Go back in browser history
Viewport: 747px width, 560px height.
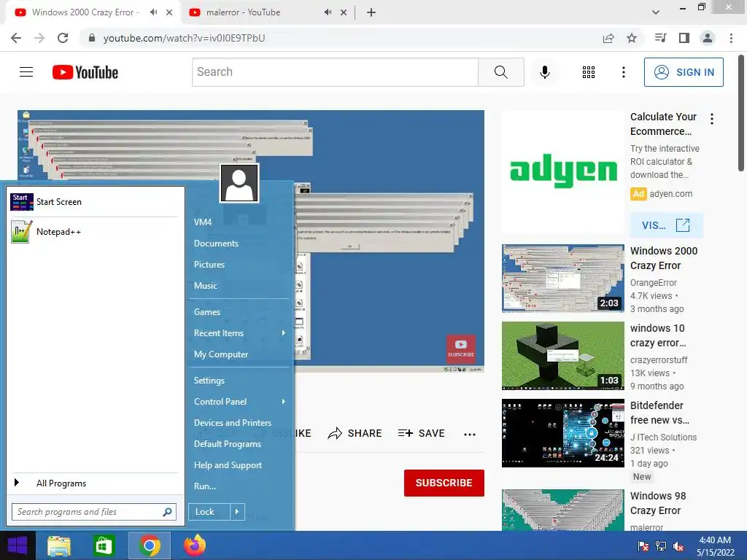[16, 38]
